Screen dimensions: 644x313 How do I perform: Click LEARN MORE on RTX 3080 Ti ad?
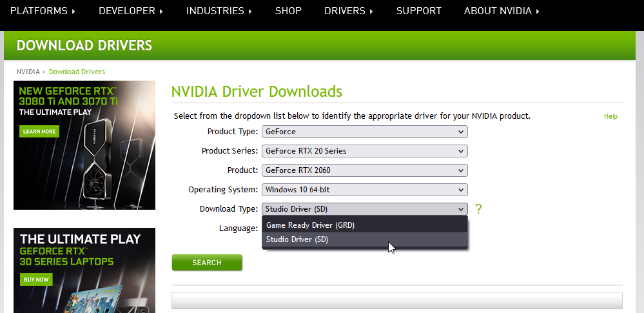pos(39,132)
